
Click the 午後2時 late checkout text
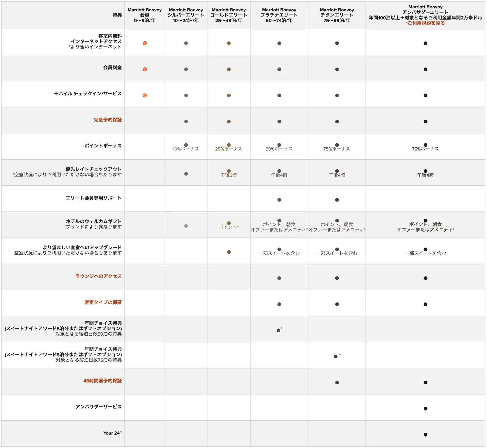coord(229,175)
